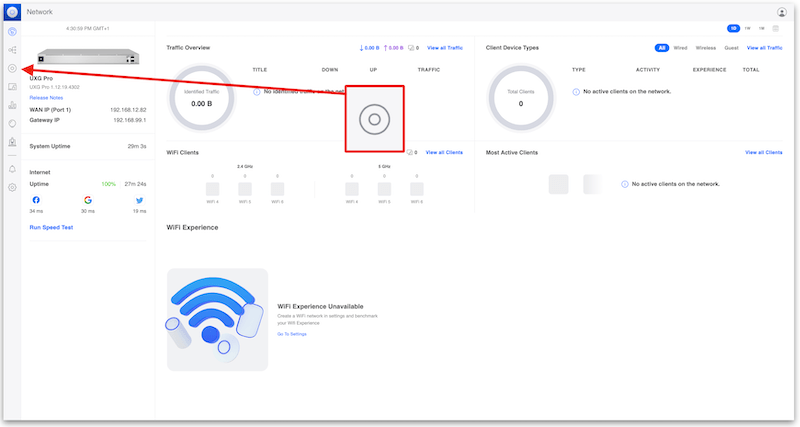Select the All client filter

[662, 48]
